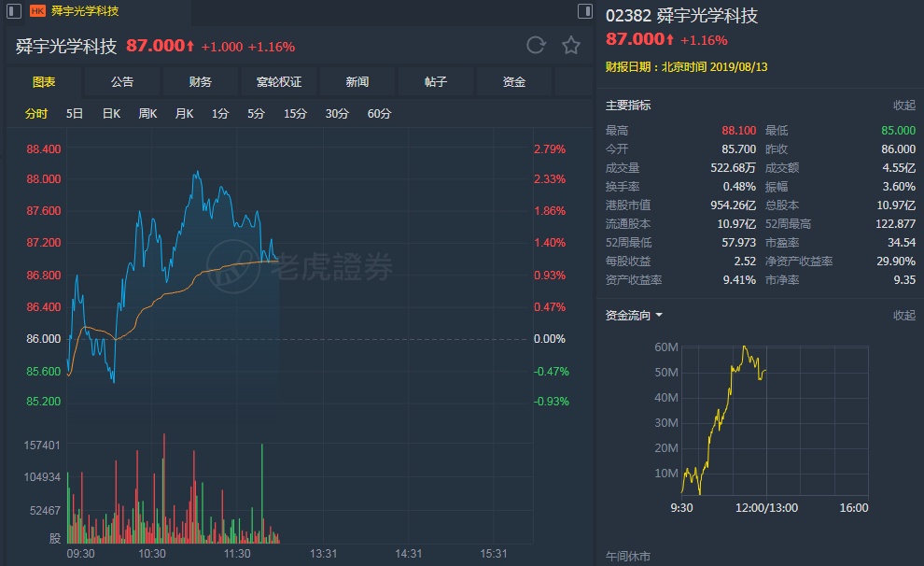
Task: Open the 帖子 posts tab
Action: pyautogui.click(x=436, y=82)
